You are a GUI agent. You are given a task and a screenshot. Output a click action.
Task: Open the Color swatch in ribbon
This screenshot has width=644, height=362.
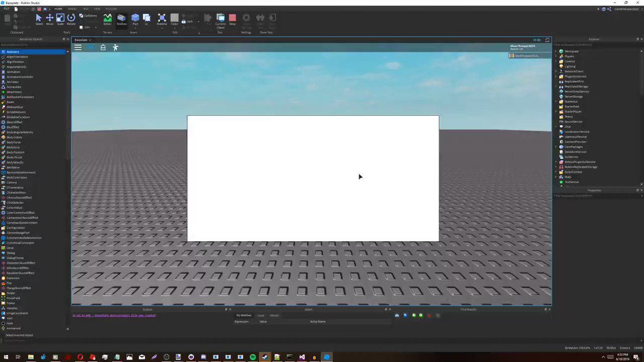(174, 19)
